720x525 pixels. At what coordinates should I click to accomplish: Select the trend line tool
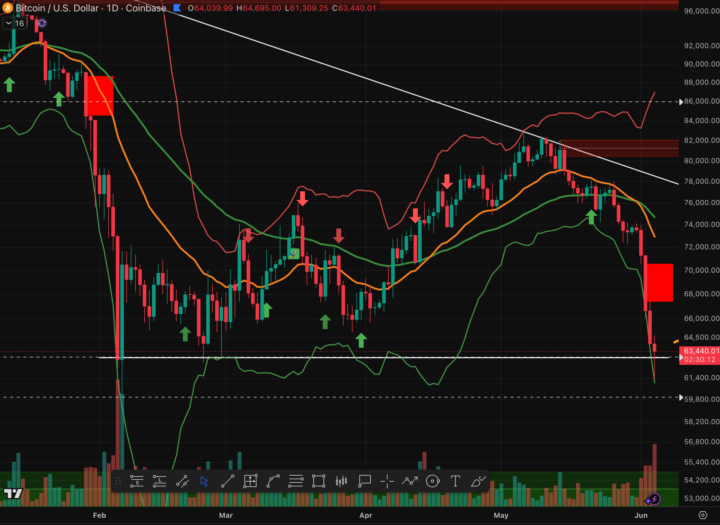pyautogui.click(x=227, y=481)
